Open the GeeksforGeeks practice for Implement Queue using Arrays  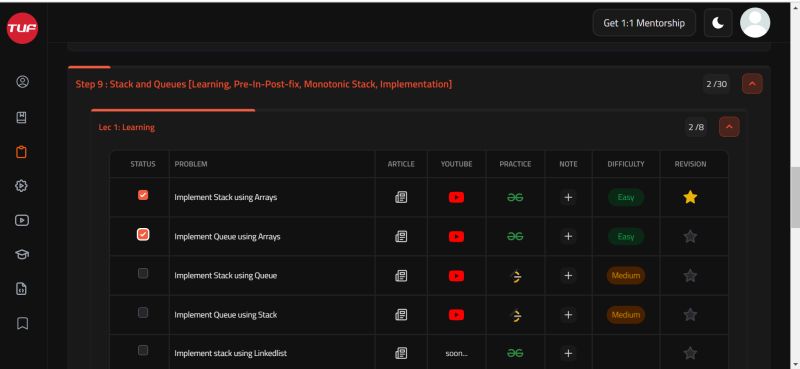coord(515,236)
